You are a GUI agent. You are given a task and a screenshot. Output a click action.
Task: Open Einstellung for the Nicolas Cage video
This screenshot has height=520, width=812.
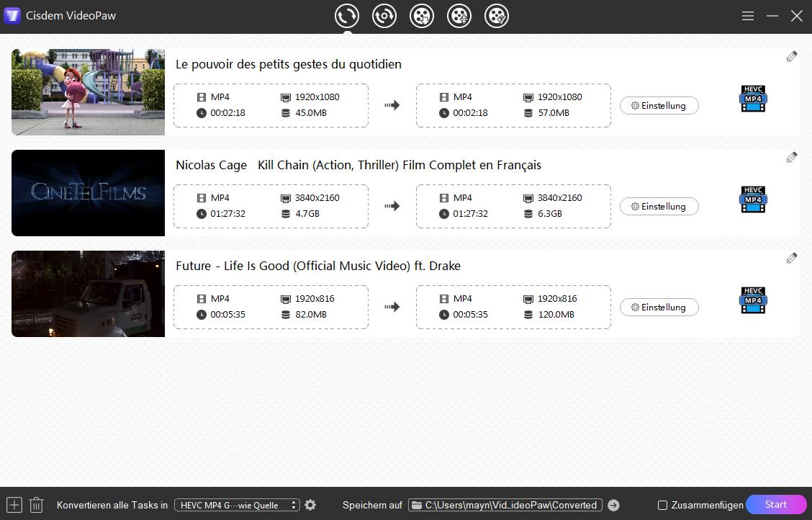[x=659, y=206]
